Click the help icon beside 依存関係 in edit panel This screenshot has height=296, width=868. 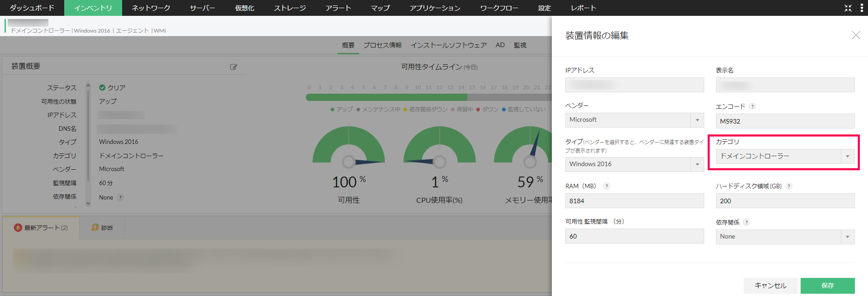point(746,222)
